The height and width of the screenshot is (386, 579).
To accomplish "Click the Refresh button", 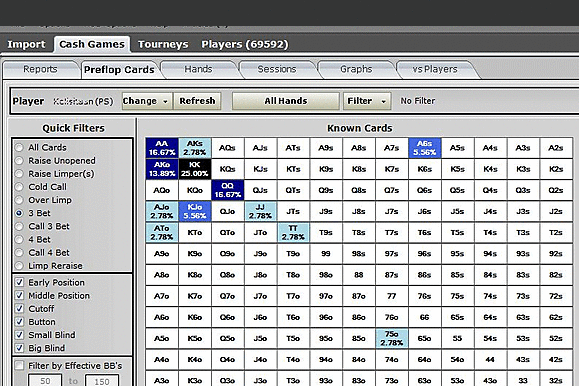I will pyautogui.click(x=197, y=101).
